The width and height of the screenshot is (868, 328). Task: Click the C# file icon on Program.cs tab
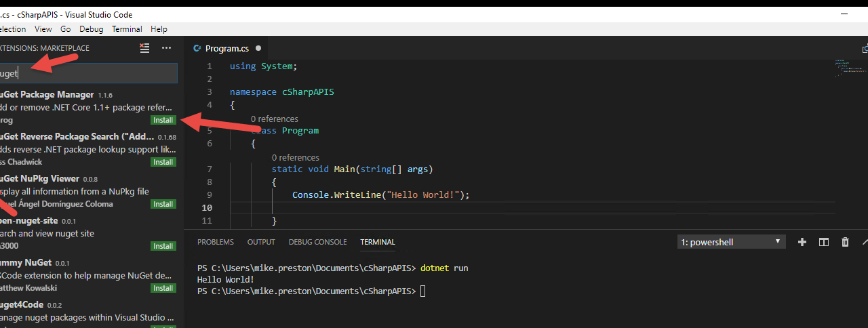tap(197, 48)
